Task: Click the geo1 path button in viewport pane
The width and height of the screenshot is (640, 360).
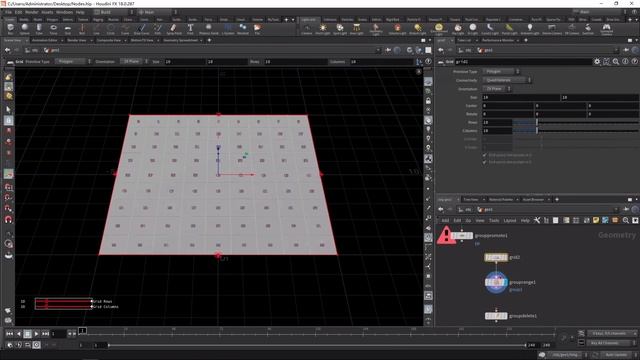Action: click(52, 50)
